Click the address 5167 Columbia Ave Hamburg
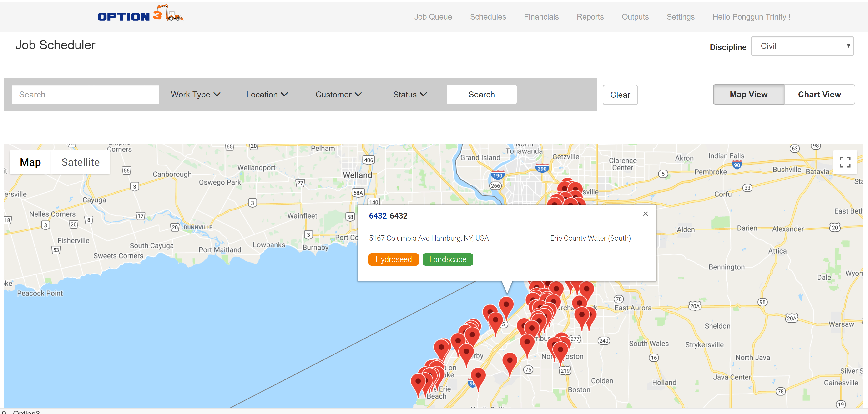This screenshot has height=414, width=868. [429, 239]
